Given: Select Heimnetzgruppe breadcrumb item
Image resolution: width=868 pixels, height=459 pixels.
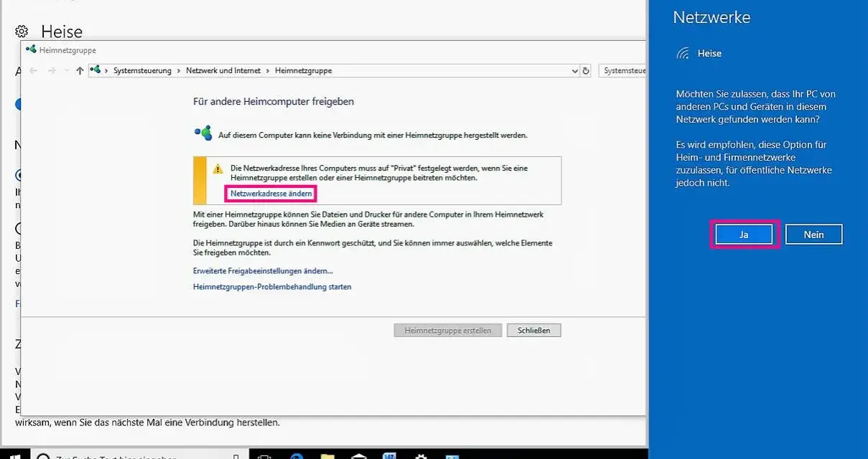Looking at the screenshot, I should 303,71.
